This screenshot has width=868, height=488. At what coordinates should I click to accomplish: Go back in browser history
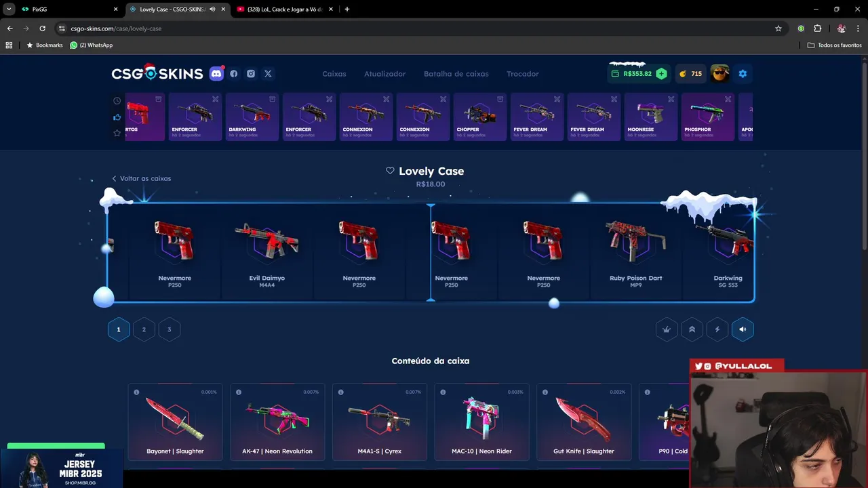(9, 28)
